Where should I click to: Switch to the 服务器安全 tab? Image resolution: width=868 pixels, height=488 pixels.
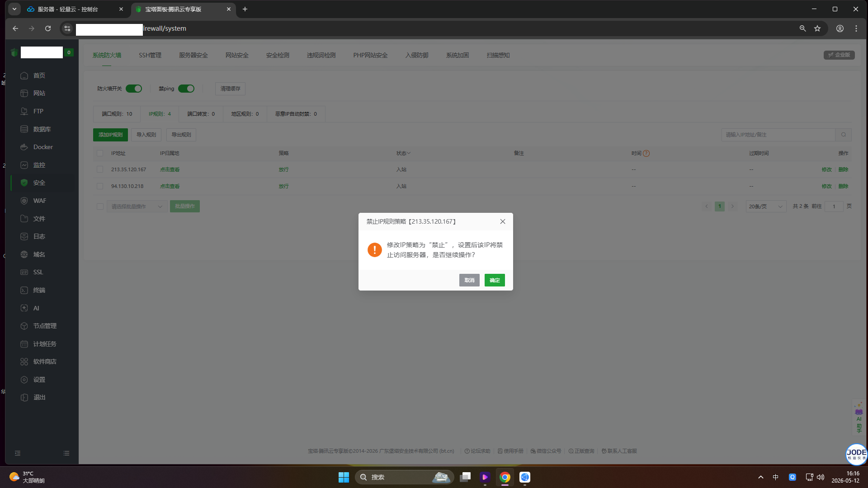(x=193, y=55)
